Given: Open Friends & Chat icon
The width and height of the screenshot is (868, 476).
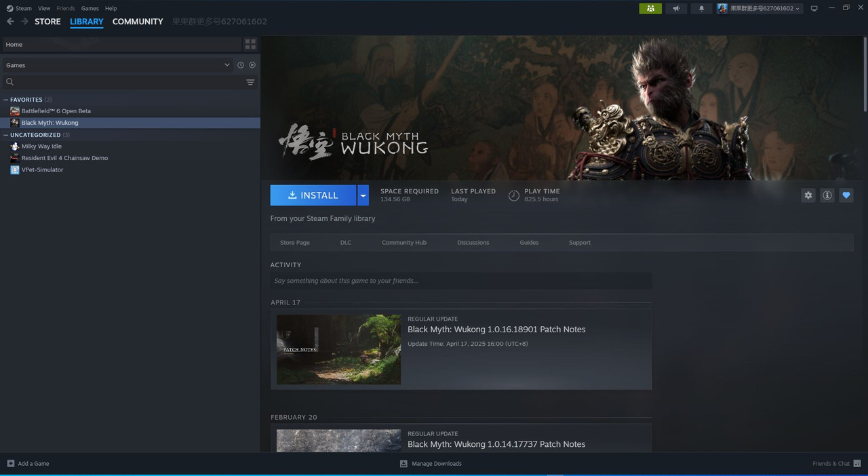Looking at the screenshot, I should click(857, 464).
